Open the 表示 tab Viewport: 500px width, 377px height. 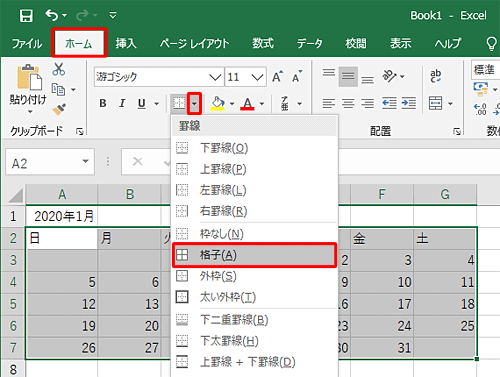click(401, 44)
